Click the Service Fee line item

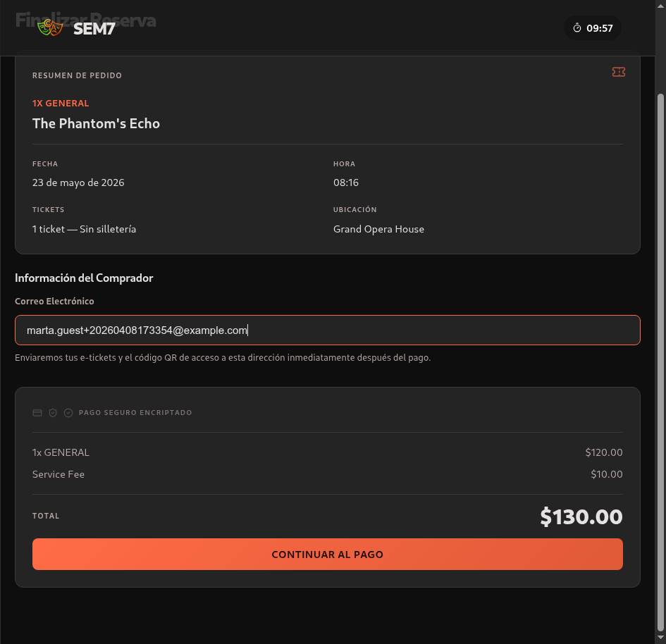point(58,475)
